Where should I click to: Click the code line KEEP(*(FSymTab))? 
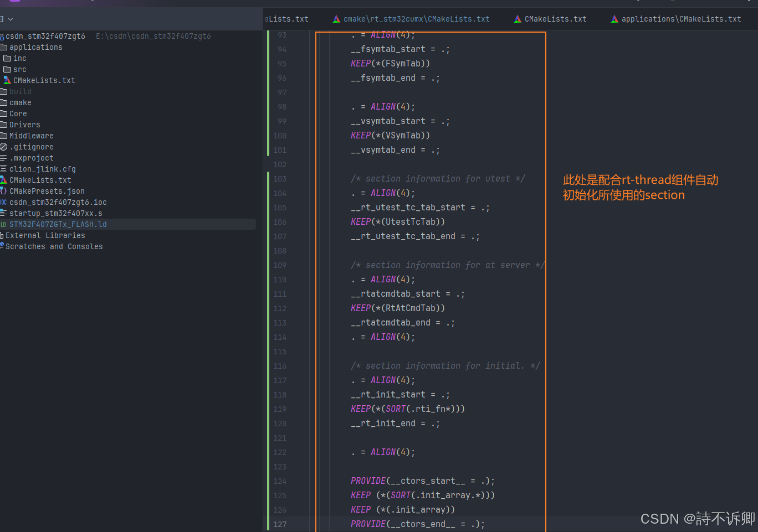click(x=390, y=64)
